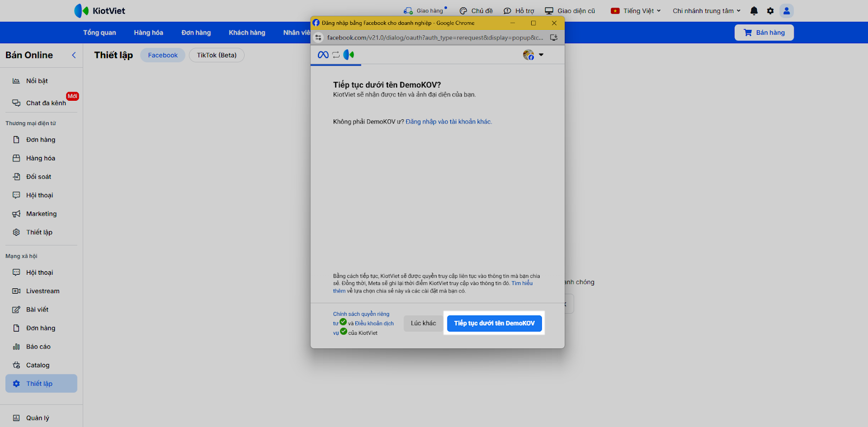Select the highlighted Thiết lập under Mạng xã hội
This screenshot has height=427, width=868.
point(41,384)
